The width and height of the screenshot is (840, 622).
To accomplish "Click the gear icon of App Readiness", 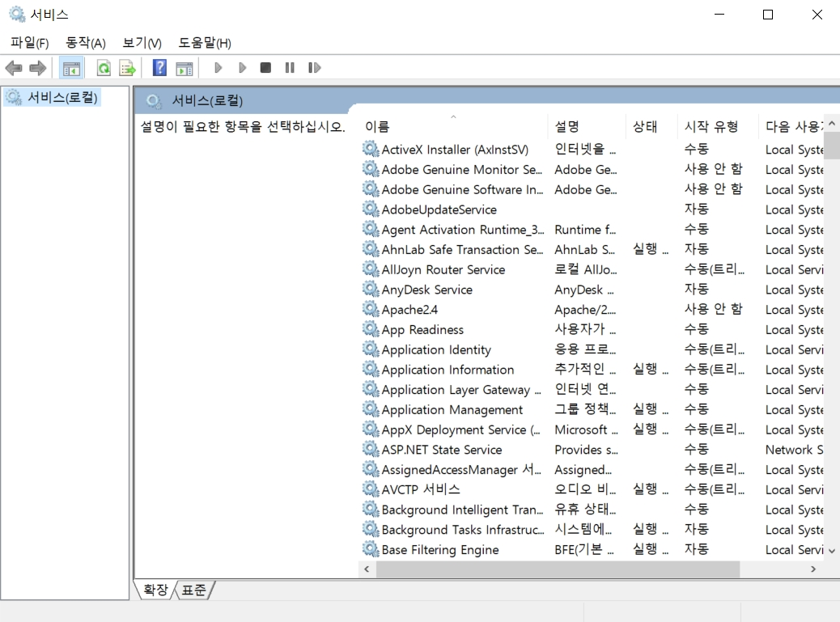I will 370,328.
